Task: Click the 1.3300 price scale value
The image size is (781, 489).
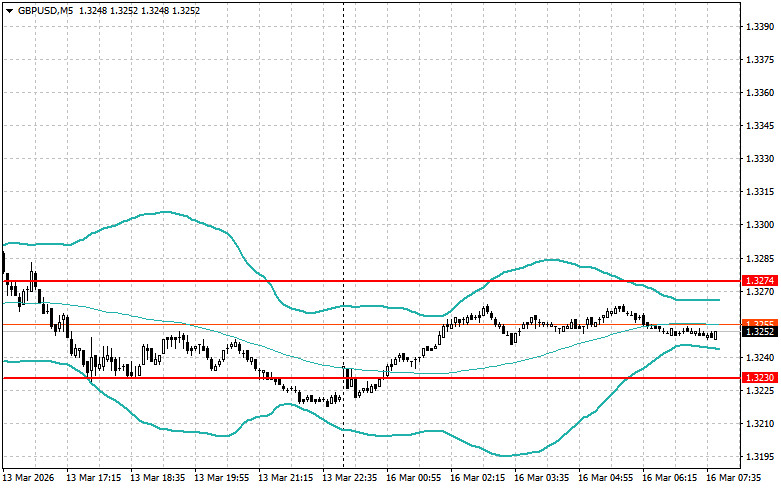Action: 761,225
